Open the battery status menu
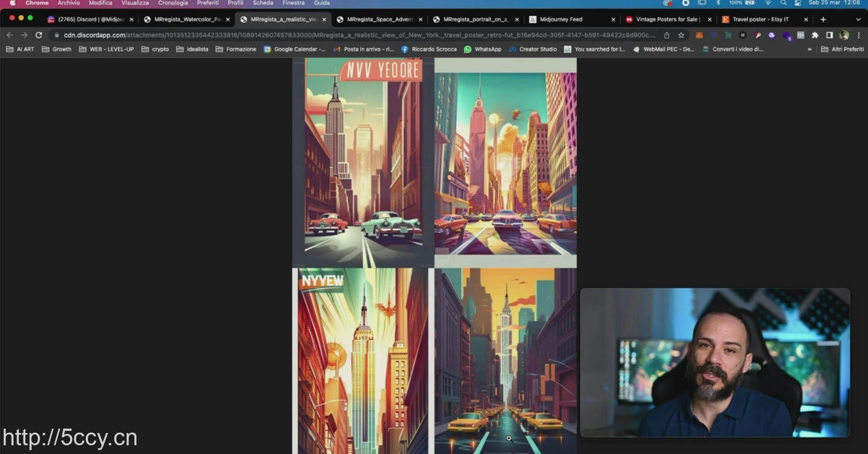 (x=742, y=3)
